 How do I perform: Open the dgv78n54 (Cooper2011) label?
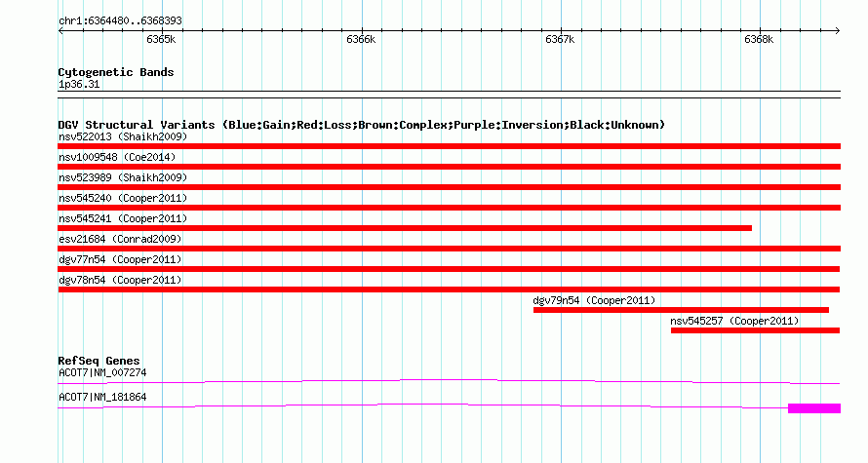(120, 280)
